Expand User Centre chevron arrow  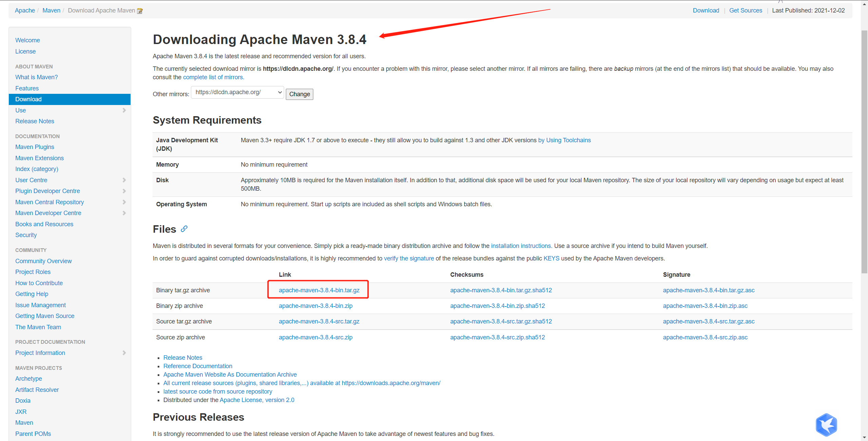124,180
